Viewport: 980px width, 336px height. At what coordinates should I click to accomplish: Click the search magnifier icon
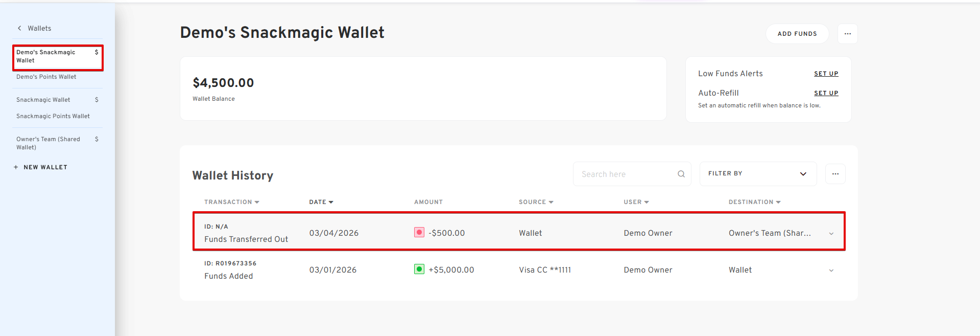point(681,174)
